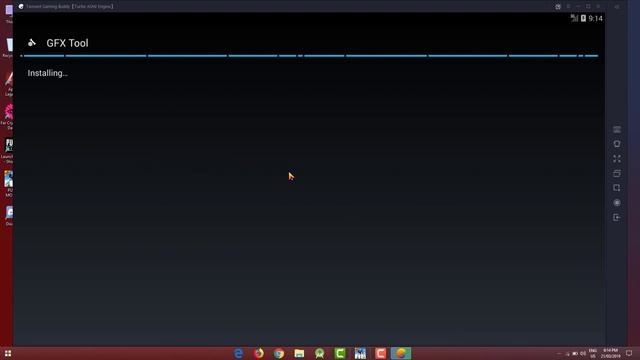Click the GFX Tool title text
The width and height of the screenshot is (640, 360).
67,43
